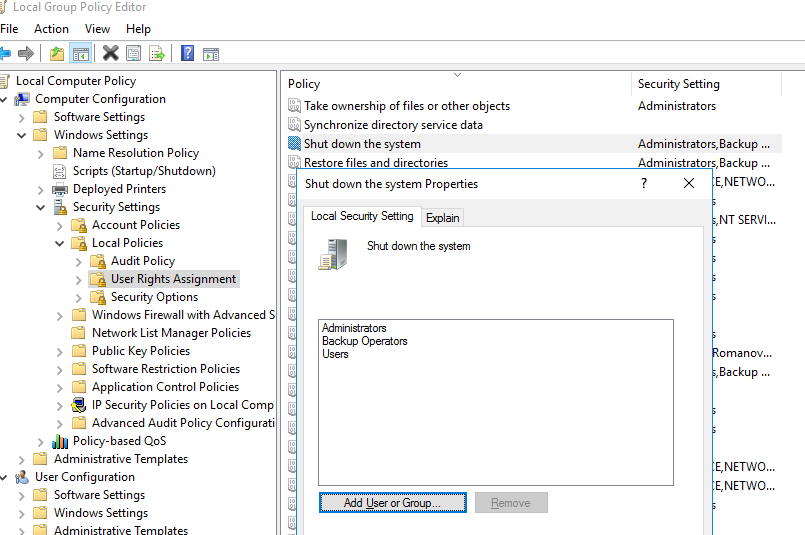Viewport: 805px width, 535px height.
Task: Click the Security Settings lock icon
Action: pos(60,207)
